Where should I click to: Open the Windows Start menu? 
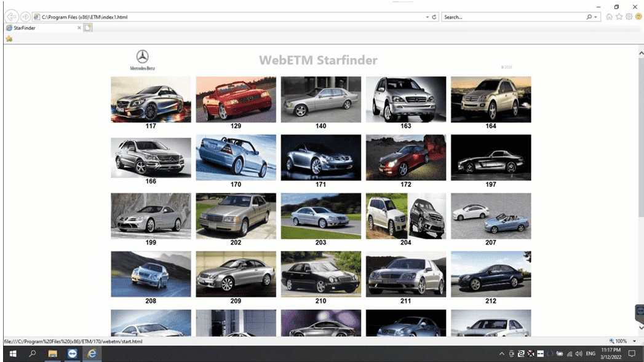pos(13,353)
